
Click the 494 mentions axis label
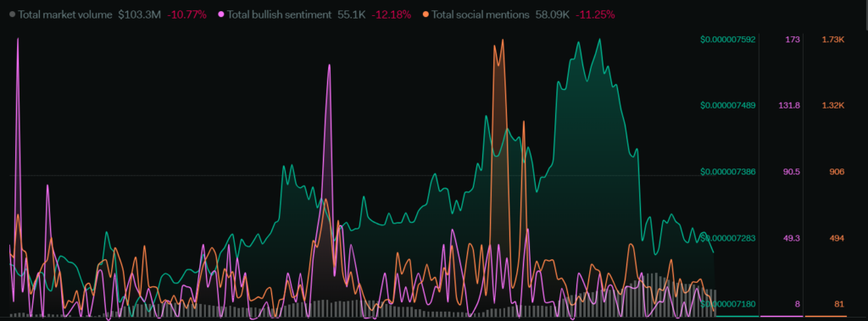tap(837, 238)
